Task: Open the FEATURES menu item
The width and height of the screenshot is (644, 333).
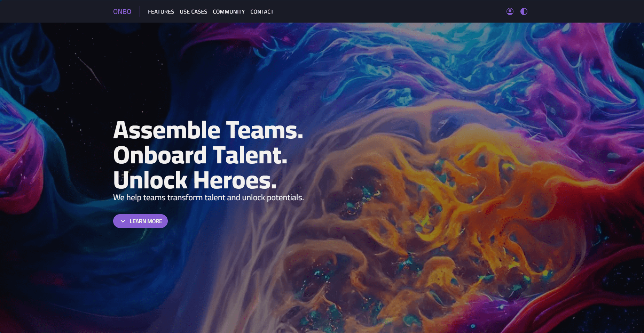Action: click(161, 12)
